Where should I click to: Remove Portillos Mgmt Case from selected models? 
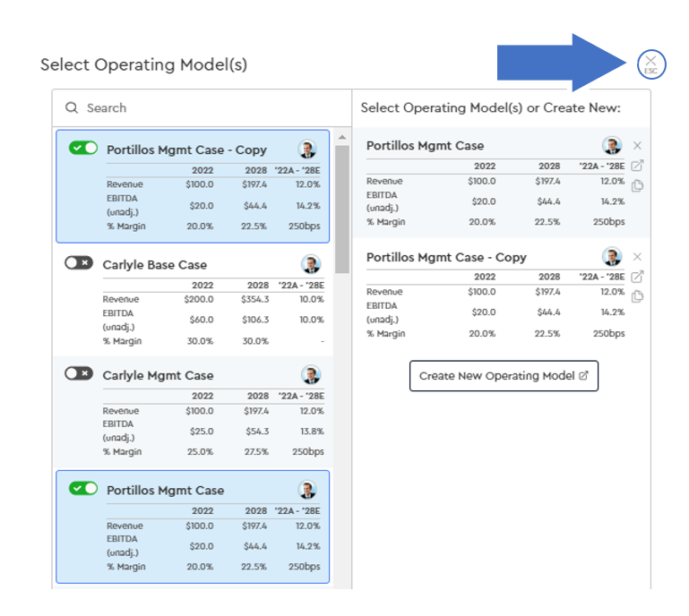tap(637, 145)
